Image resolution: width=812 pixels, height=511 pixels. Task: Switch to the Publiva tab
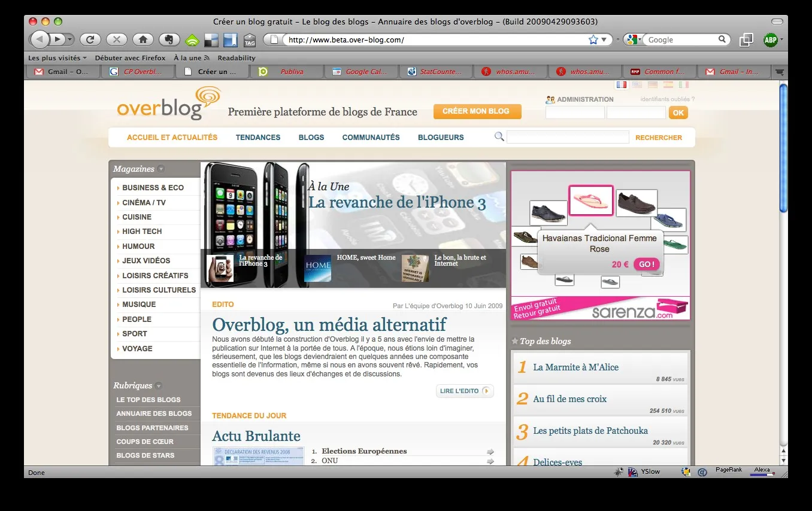pyautogui.click(x=286, y=72)
